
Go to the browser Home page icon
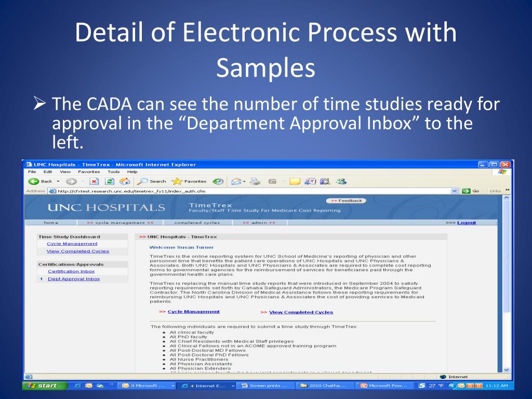coord(125,181)
